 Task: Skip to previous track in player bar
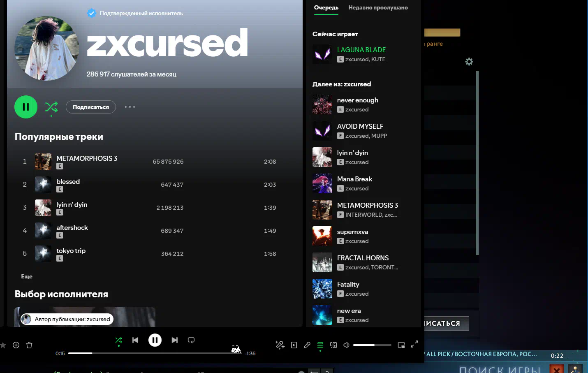(135, 340)
